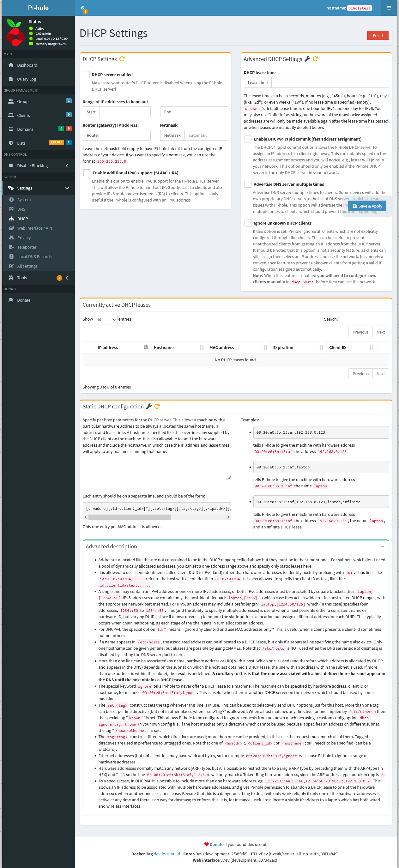Check Ignore unknown DHCP clients
This screenshot has width=399, height=868.
(x=248, y=223)
